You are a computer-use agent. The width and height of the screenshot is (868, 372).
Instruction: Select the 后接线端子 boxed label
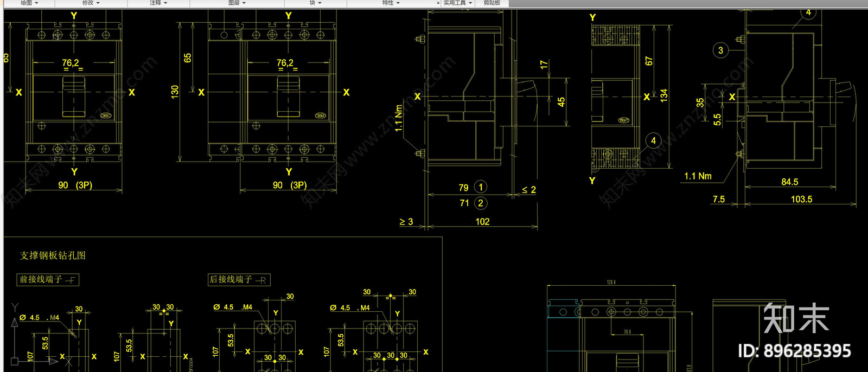(239, 280)
